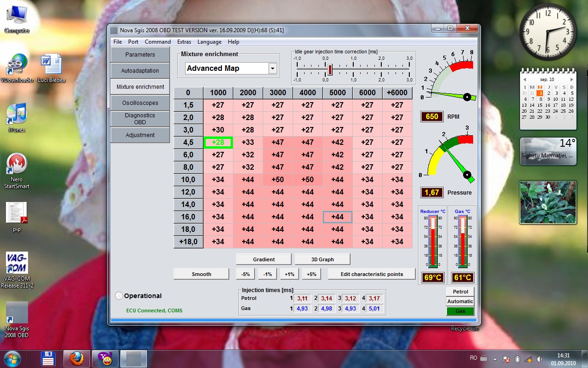Switch to the Oscilloscopes tab

coord(140,103)
